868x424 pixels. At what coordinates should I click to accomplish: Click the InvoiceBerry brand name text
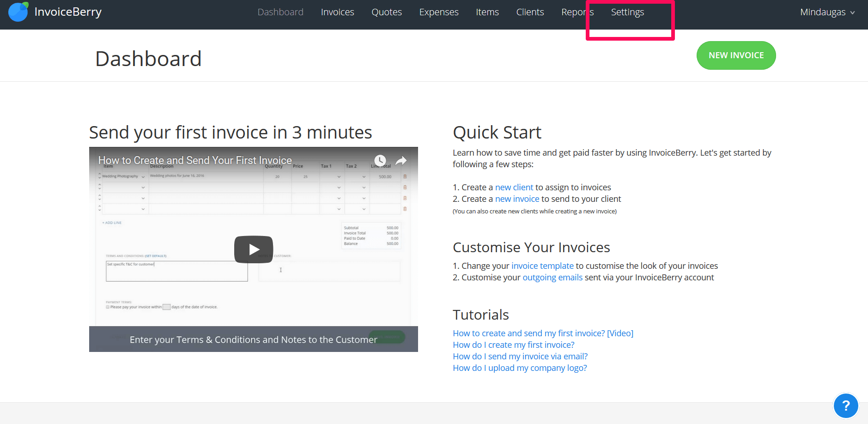(68, 12)
